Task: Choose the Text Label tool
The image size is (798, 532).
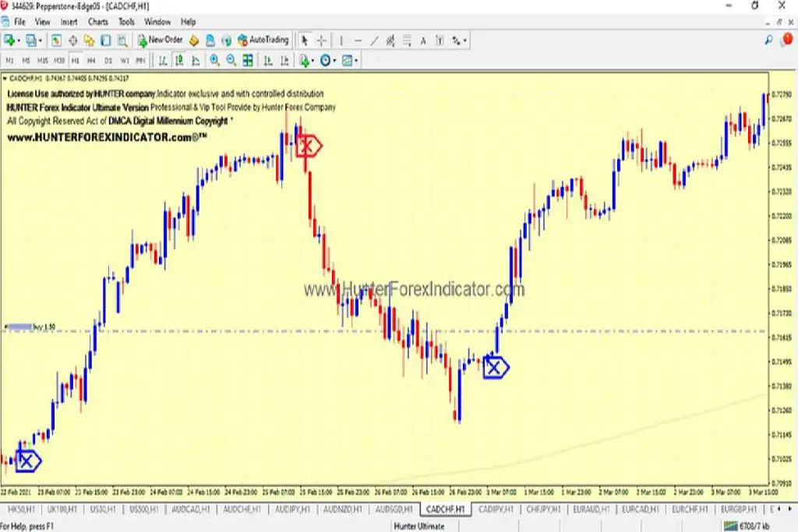Action: (x=440, y=41)
